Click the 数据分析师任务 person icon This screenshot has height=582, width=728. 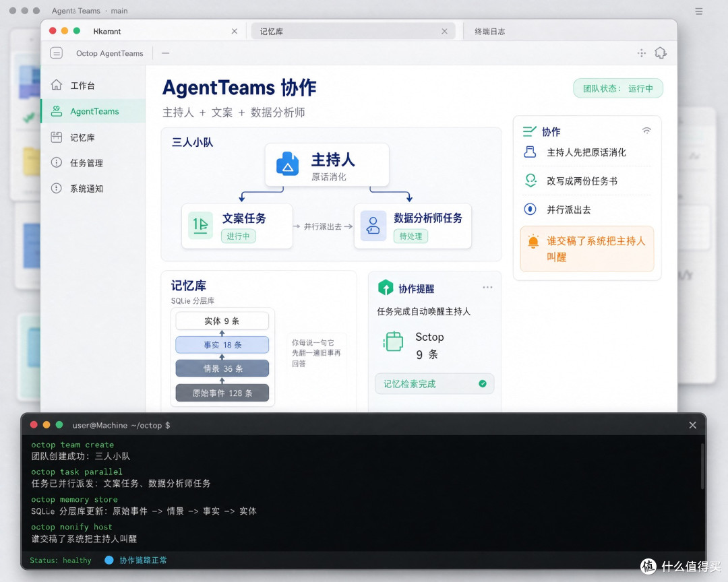click(x=373, y=226)
